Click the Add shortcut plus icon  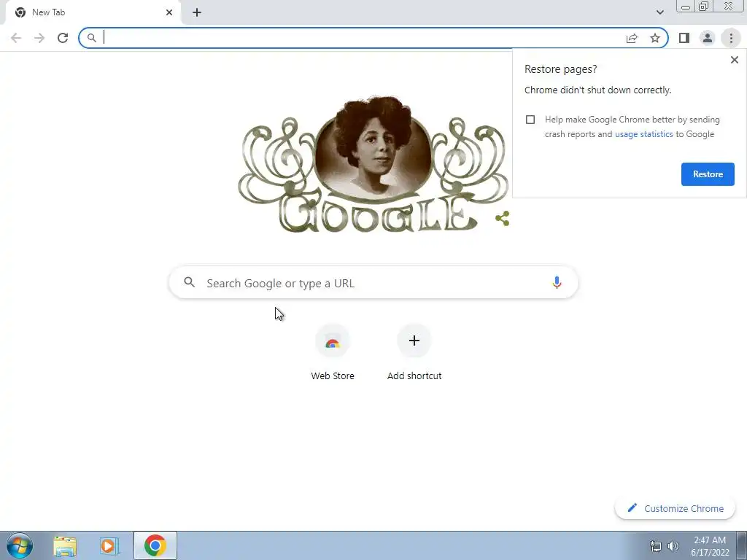coord(414,341)
